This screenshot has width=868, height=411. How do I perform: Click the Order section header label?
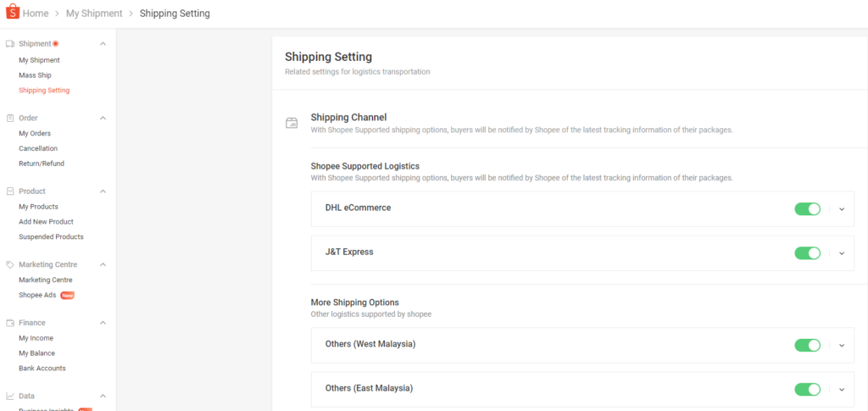(x=28, y=118)
